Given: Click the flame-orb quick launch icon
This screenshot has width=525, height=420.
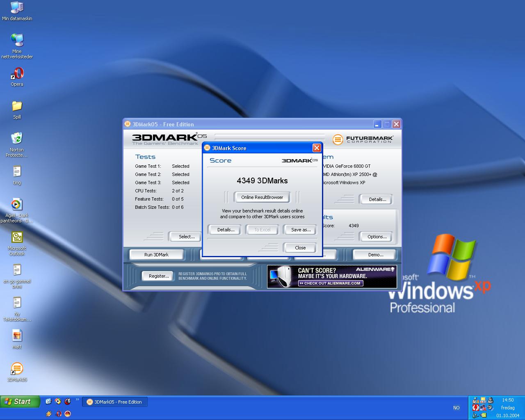Looking at the screenshot, I should [68, 413].
